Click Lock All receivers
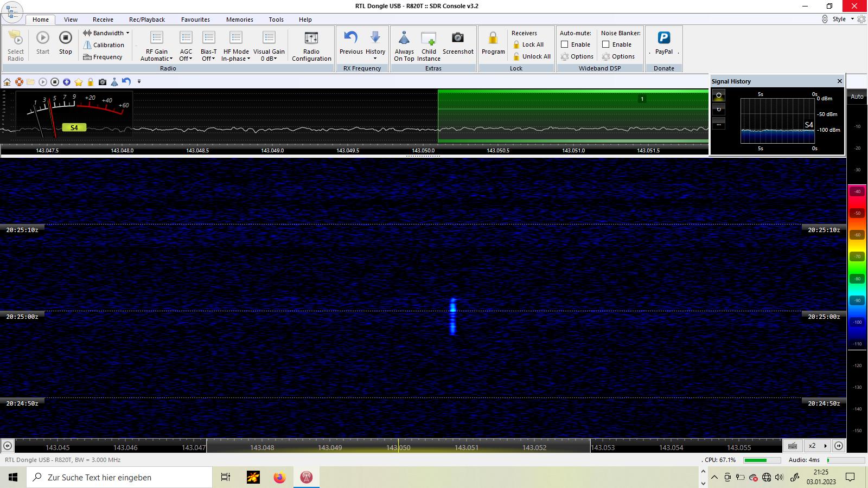Image resolution: width=868 pixels, height=488 pixels. click(528, 45)
